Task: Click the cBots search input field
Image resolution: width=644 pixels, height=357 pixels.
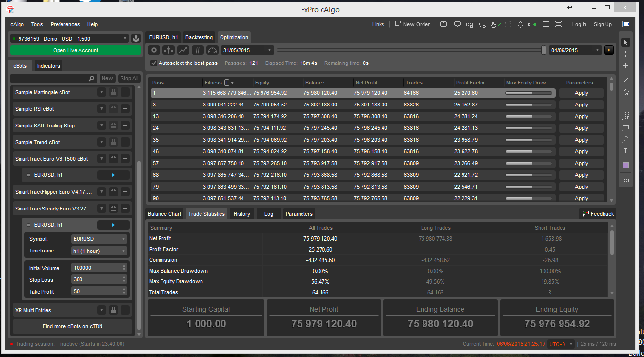Action: coord(54,78)
